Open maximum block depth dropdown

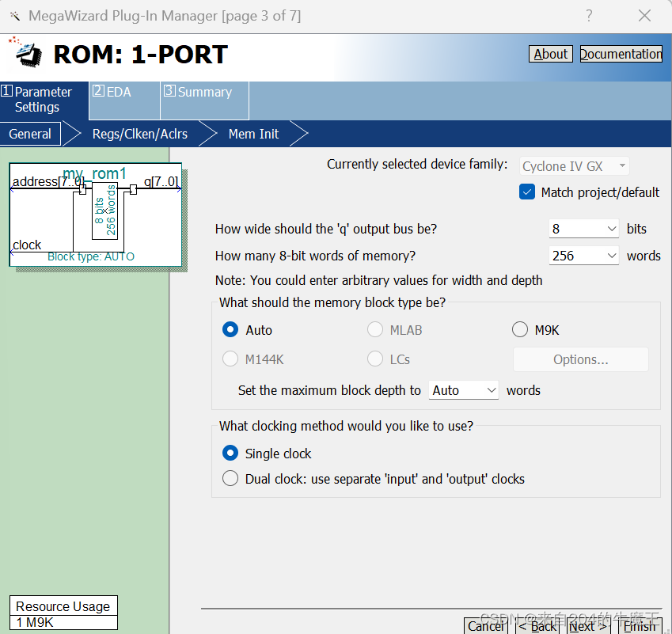(463, 390)
